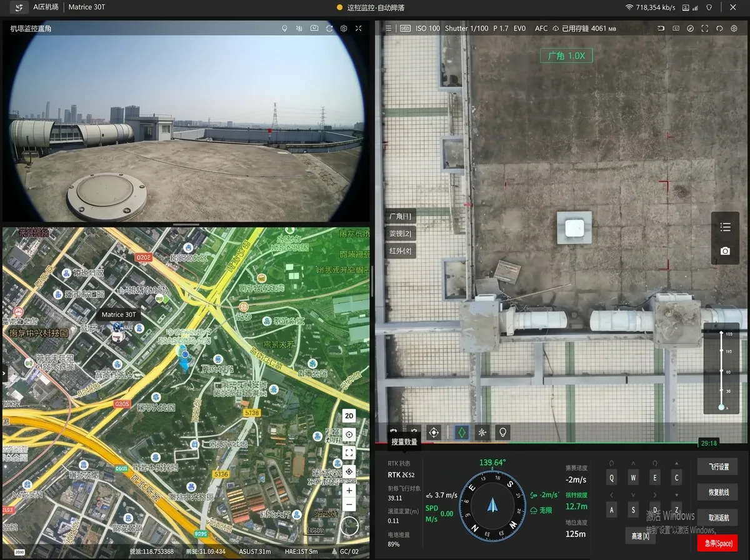
Task: Click the zoom level slider on camera view
Action: [721, 370]
